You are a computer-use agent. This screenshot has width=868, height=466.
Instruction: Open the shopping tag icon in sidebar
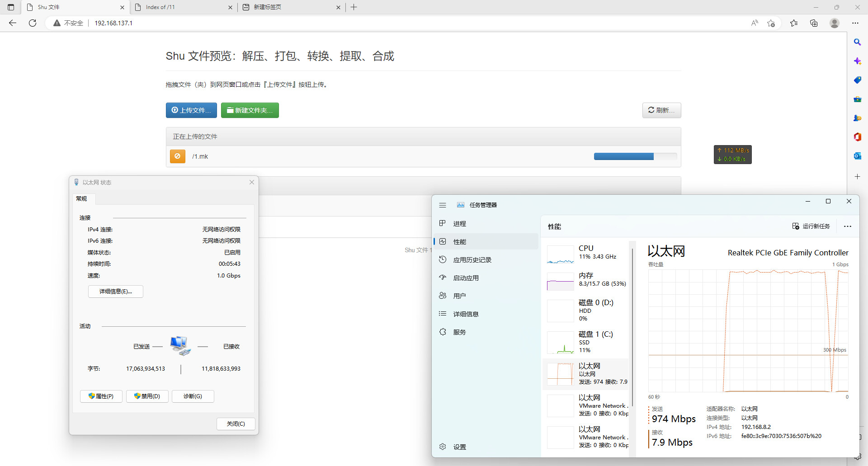[x=857, y=80]
